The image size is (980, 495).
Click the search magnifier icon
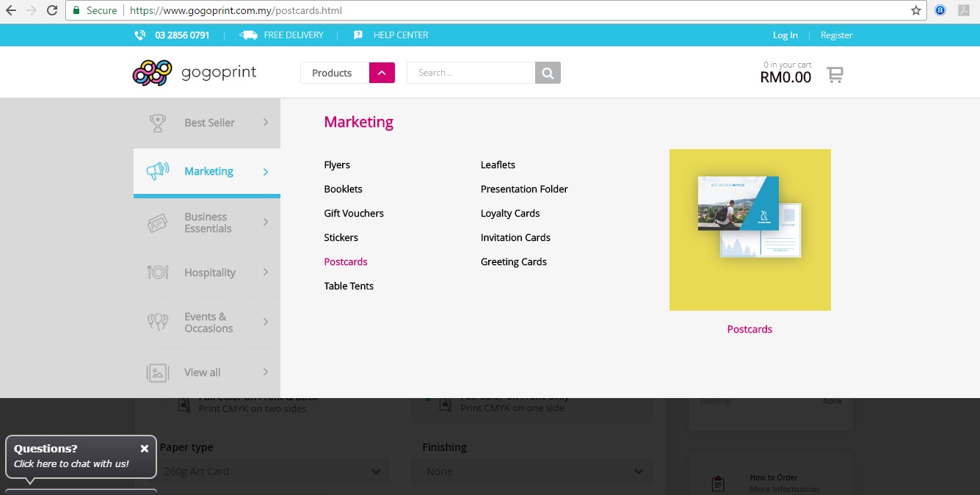pos(547,73)
